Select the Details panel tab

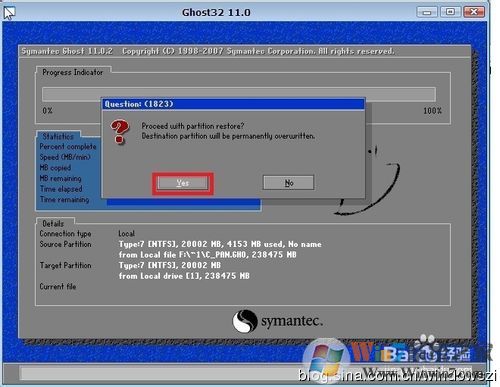point(53,223)
